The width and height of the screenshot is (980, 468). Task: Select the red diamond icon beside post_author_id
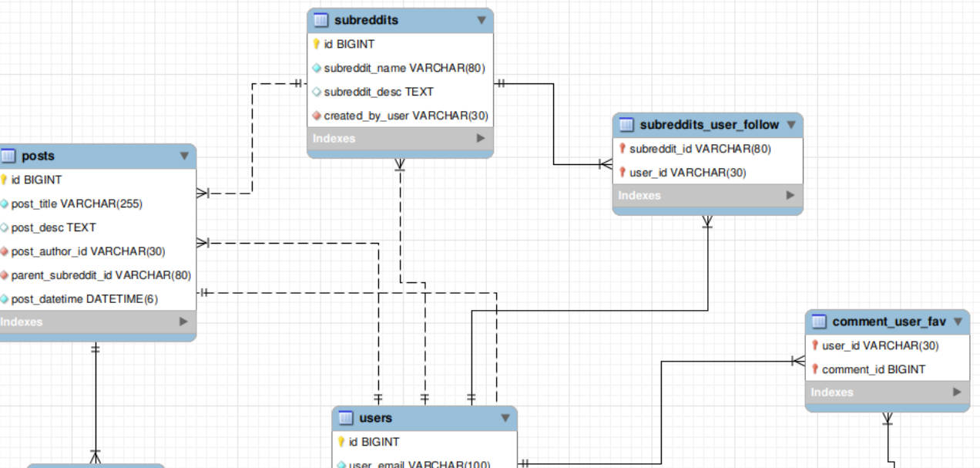click(x=4, y=251)
